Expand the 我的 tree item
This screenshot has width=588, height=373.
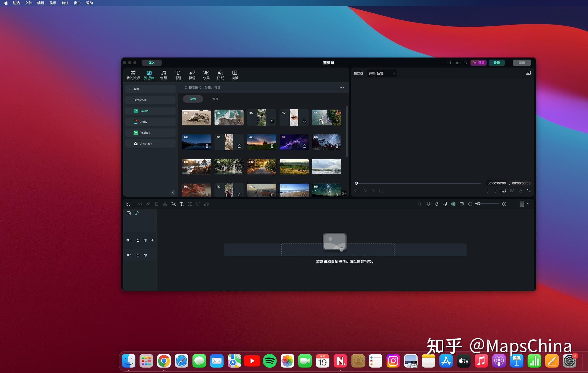click(x=130, y=89)
